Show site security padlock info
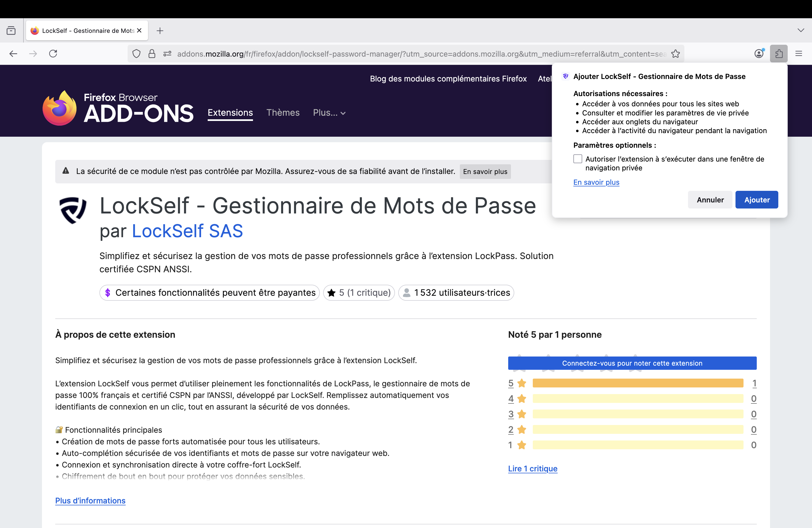Image resolution: width=812 pixels, height=528 pixels. click(152, 54)
